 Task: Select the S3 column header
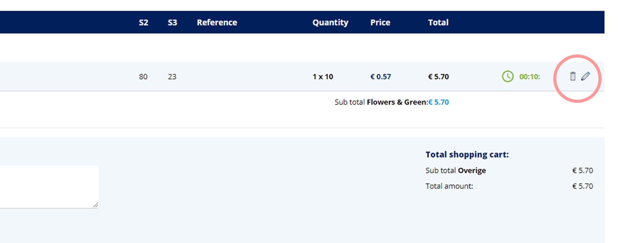(172, 22)
